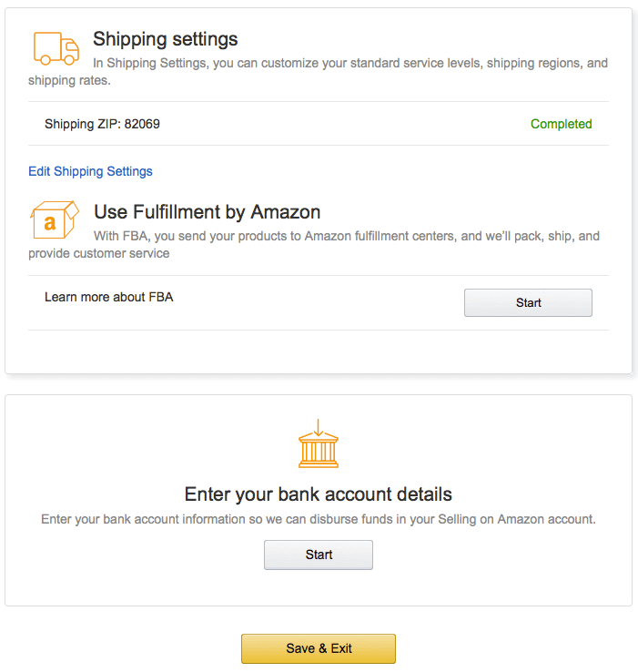Image resolution: width=638 pixels, height=672 pixels.
Task: Click the Shipping ZIP: 82069 entry
Action: [102, 124]
